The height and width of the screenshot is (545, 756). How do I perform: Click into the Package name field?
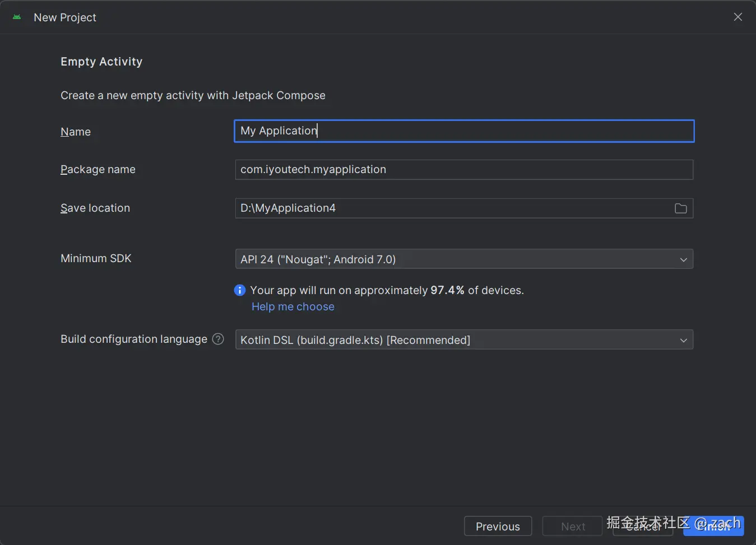pyautogui.click(x=463, y=170)
